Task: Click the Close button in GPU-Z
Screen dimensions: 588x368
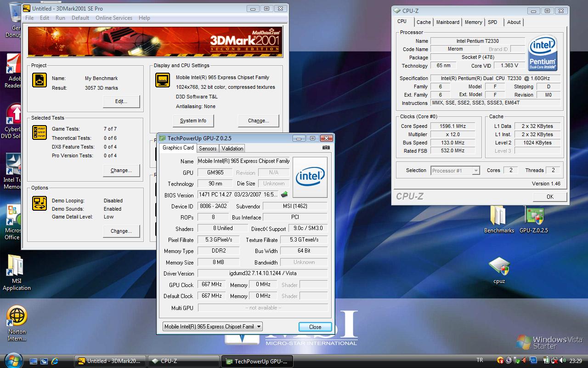Action: pyautogui.click(x=315, y=327)
